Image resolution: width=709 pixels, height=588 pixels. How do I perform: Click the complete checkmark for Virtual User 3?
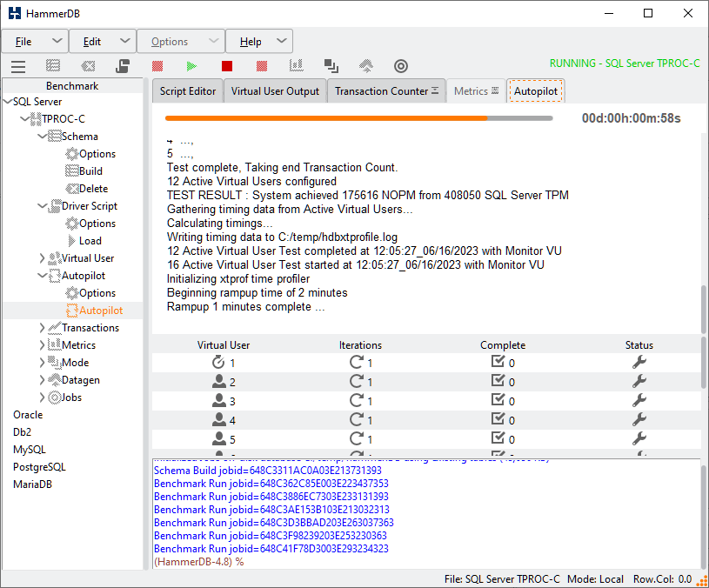(498, 399)
